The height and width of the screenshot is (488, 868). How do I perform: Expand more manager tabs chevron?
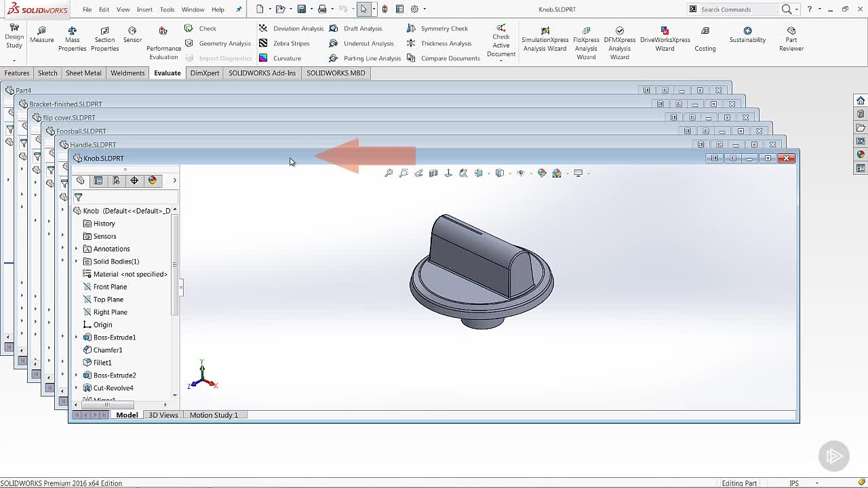pyautogui.click(x=174, y=180)
